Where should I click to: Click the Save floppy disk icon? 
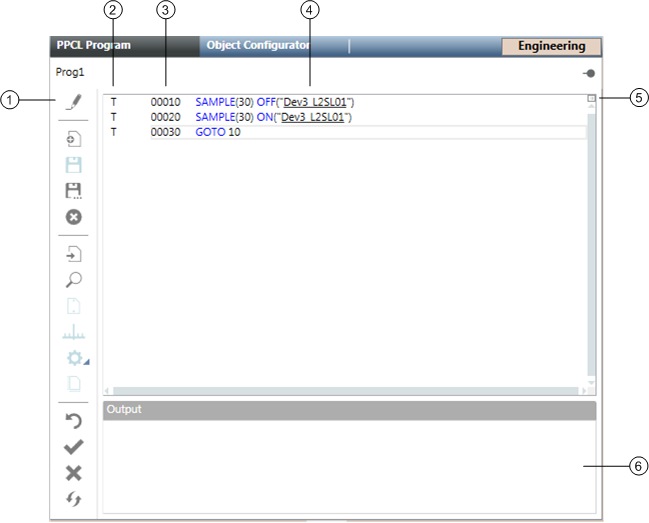(73, 165)
